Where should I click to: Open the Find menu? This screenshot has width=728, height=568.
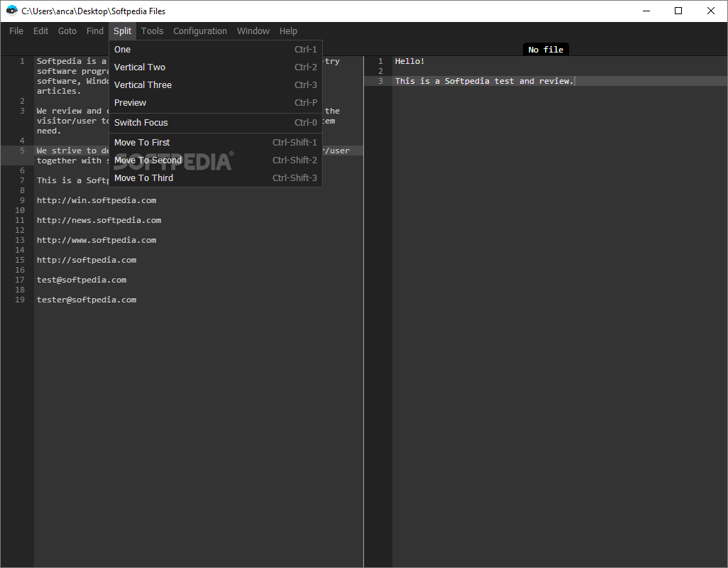(94, 31)
